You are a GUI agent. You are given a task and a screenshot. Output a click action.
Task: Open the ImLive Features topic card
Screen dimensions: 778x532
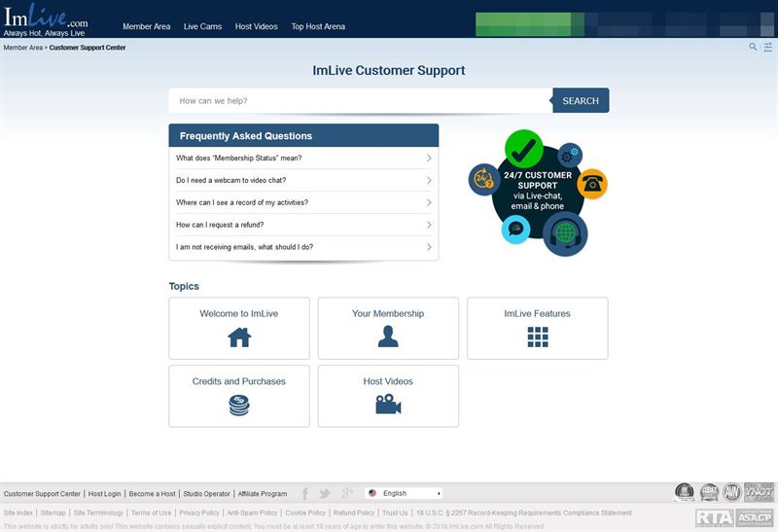[x=538, y=328]
